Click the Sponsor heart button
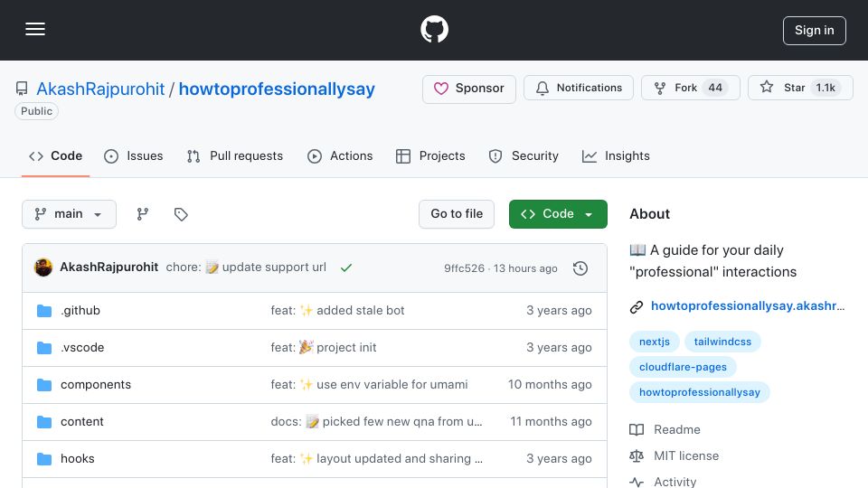The image size is (868, 488). click(x=469, y=89)
